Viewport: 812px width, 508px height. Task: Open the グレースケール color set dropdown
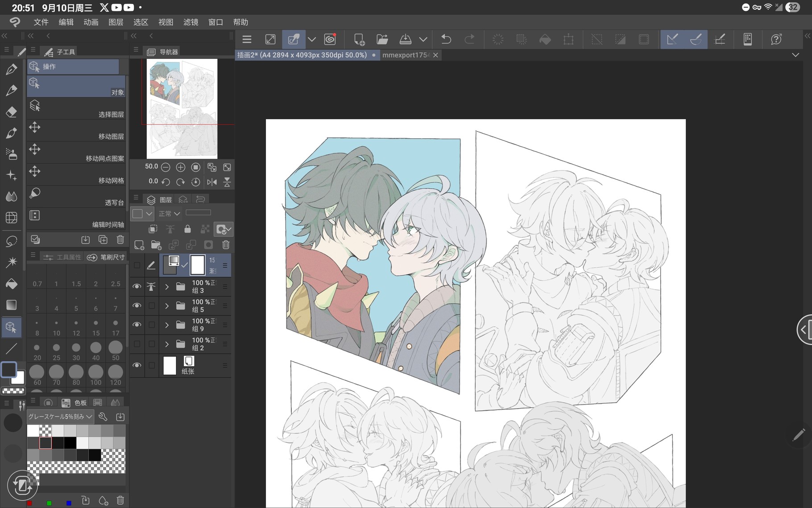coord(60,417)
